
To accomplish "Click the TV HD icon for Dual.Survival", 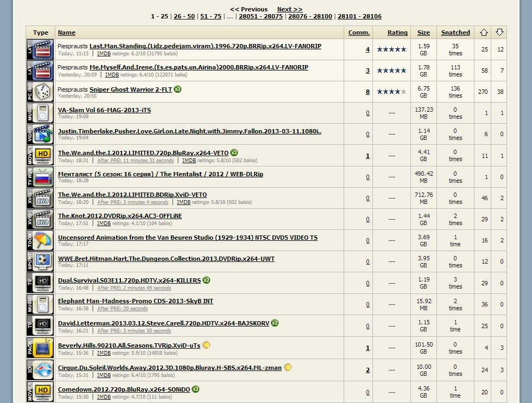I will point(40,283).
